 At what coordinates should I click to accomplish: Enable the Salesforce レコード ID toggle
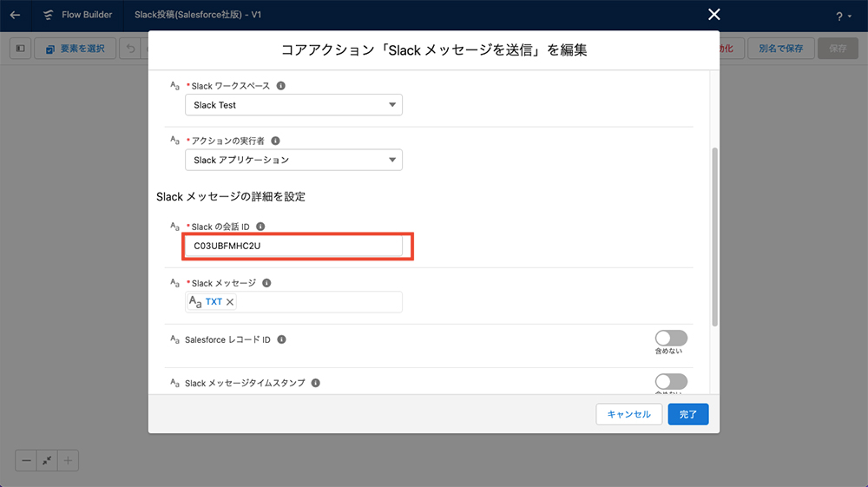click(671, 338)
